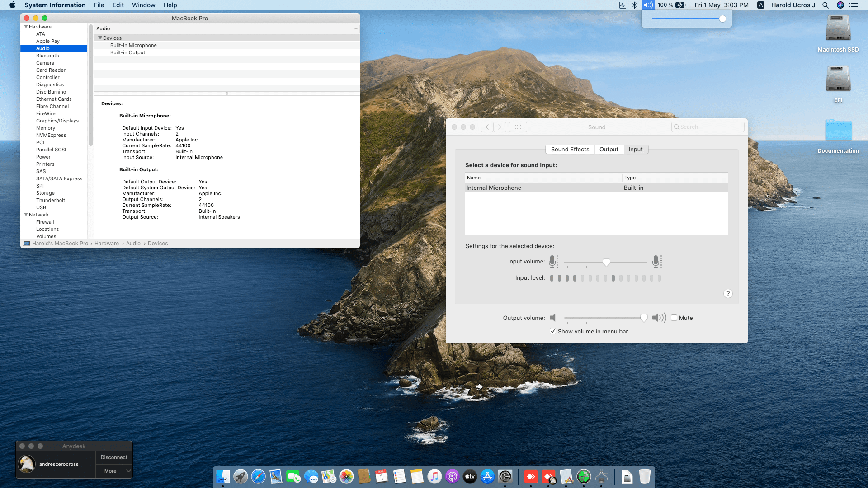Screen dimensions: 868x488
Task: Click the Output volume slider thumb
Action: [x=644, y=318]
